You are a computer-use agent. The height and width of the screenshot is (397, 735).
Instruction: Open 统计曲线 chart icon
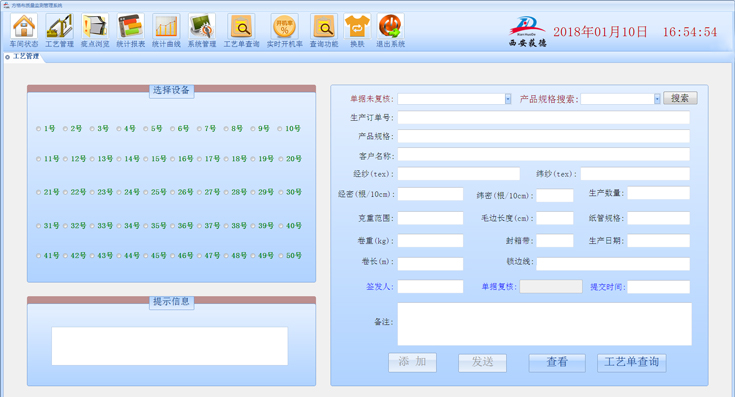click(166, 26)
